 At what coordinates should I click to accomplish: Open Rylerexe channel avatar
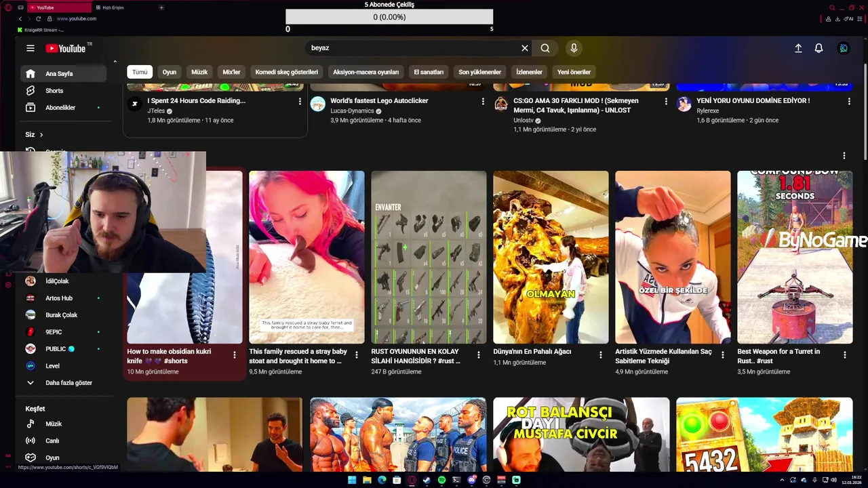tap(684, 104)
